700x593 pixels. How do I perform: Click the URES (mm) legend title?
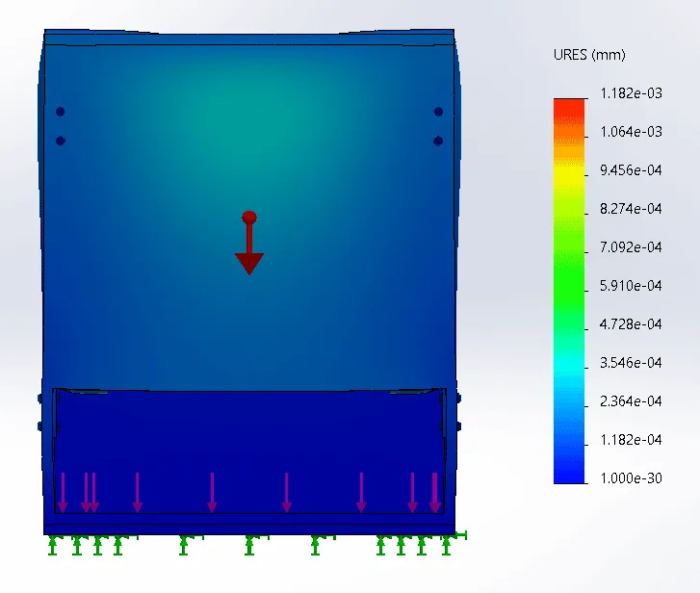588,54
